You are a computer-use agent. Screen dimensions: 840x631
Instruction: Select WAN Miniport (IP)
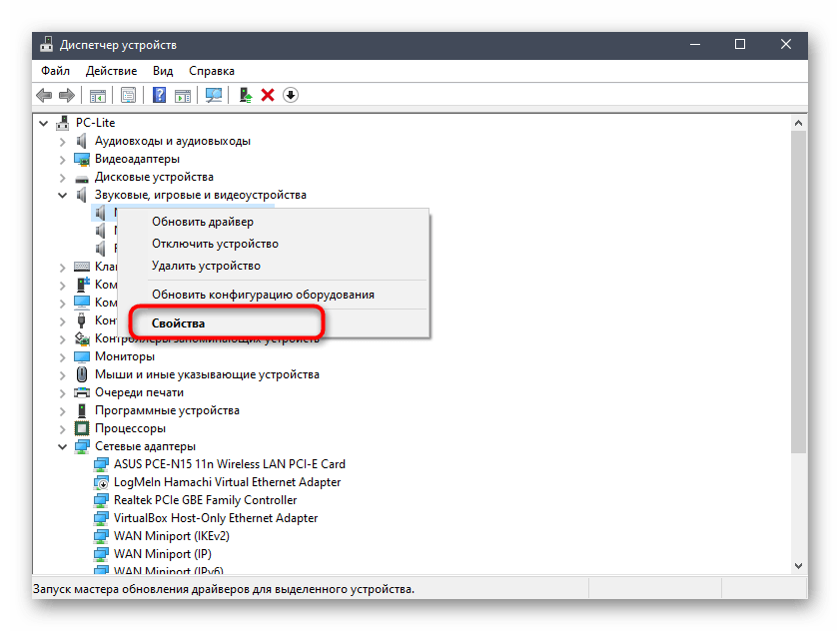[x=163, y=554]
